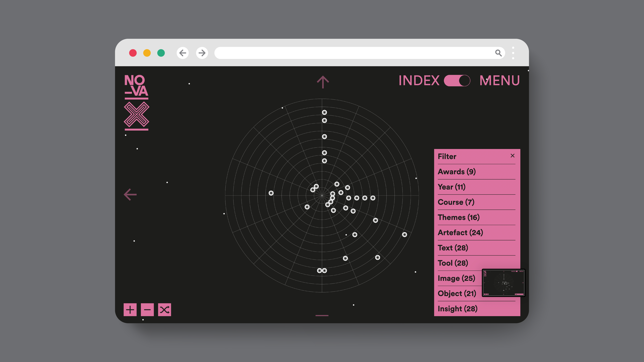Expand the Awards (9) filter

(x=457, y=172)
